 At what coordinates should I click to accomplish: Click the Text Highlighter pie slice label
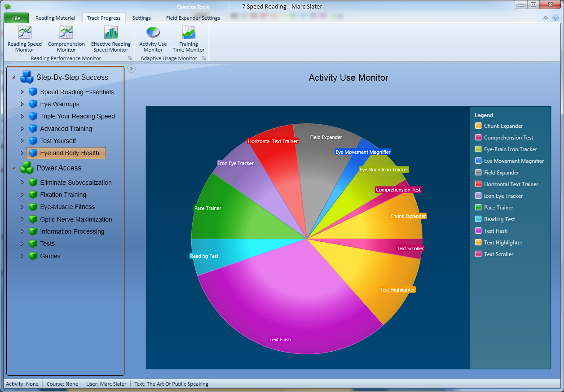pos(397,290)
